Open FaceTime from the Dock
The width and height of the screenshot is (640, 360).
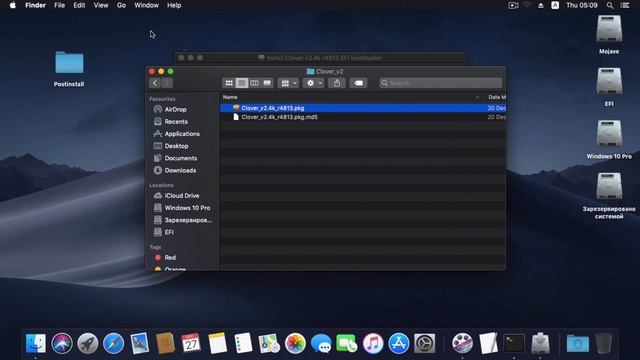[x=347, y=343]
